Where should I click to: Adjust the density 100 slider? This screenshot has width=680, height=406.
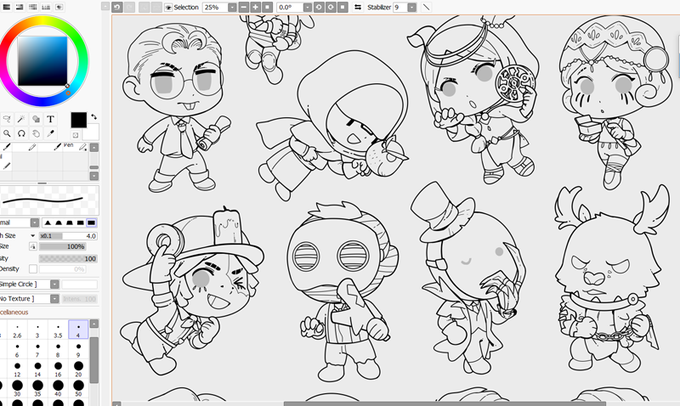[x=68, y=259]
